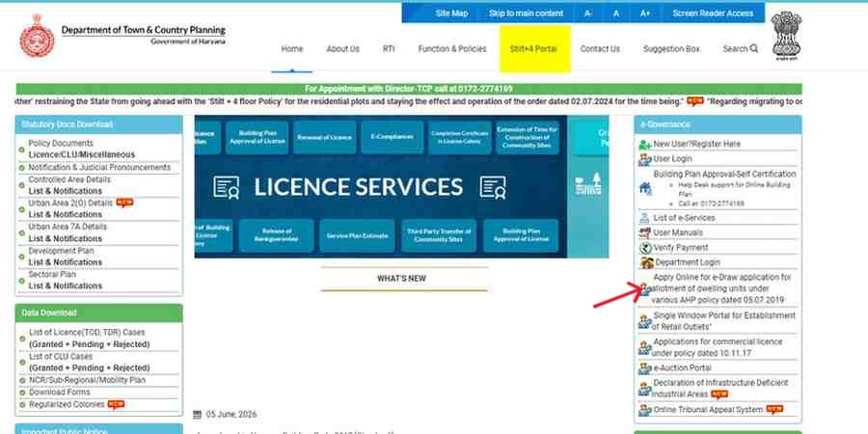Click the Data Download panel header

98,312
